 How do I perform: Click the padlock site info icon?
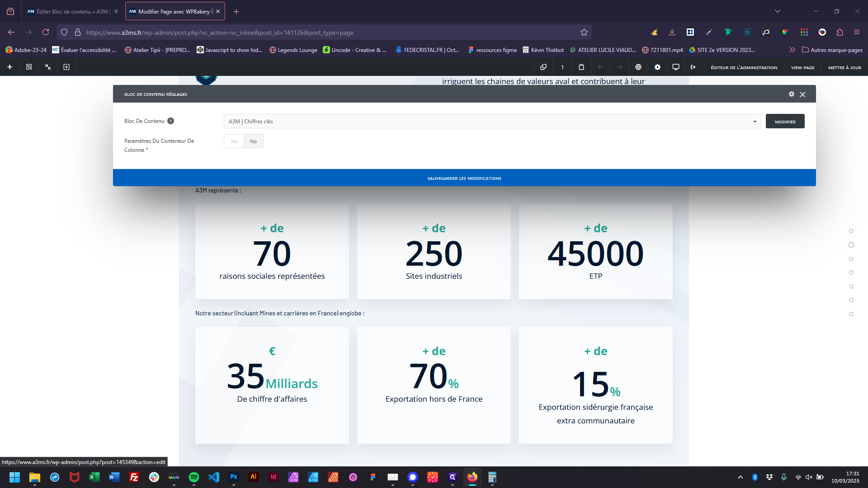(x=78, y=32)
